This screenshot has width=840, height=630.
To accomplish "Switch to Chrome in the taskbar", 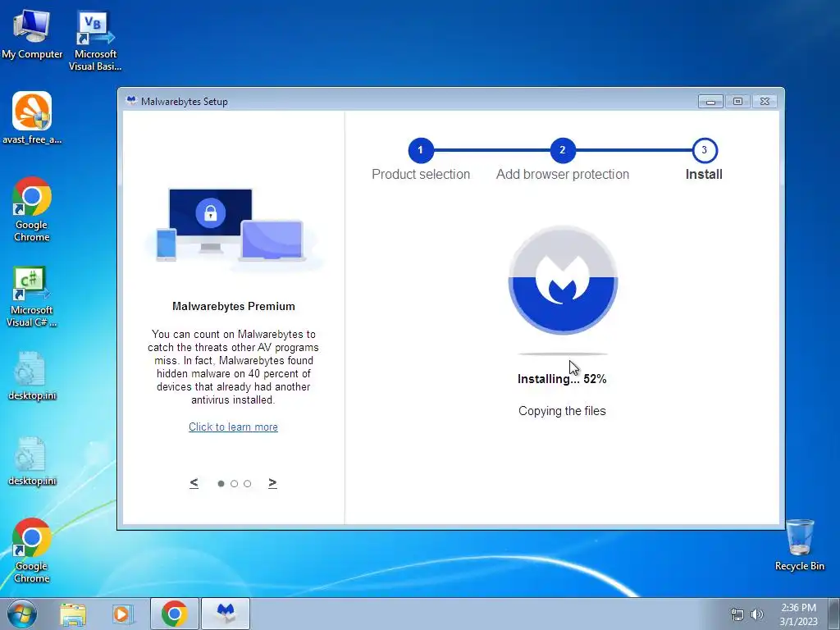I will (175, 614).
